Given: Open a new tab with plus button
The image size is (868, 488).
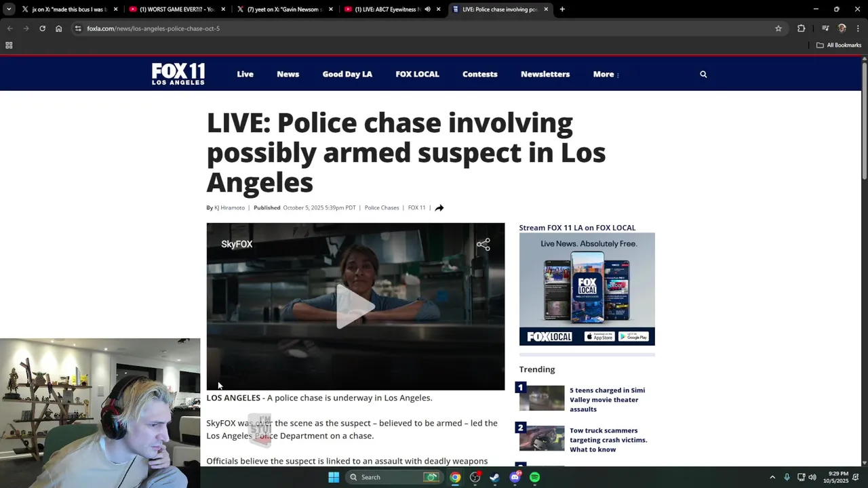Looking at the screenshot, I should [562, 9].
